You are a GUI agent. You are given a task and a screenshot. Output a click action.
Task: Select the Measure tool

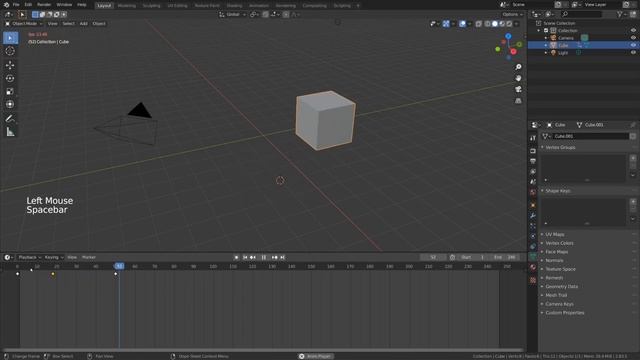[11, 132]
